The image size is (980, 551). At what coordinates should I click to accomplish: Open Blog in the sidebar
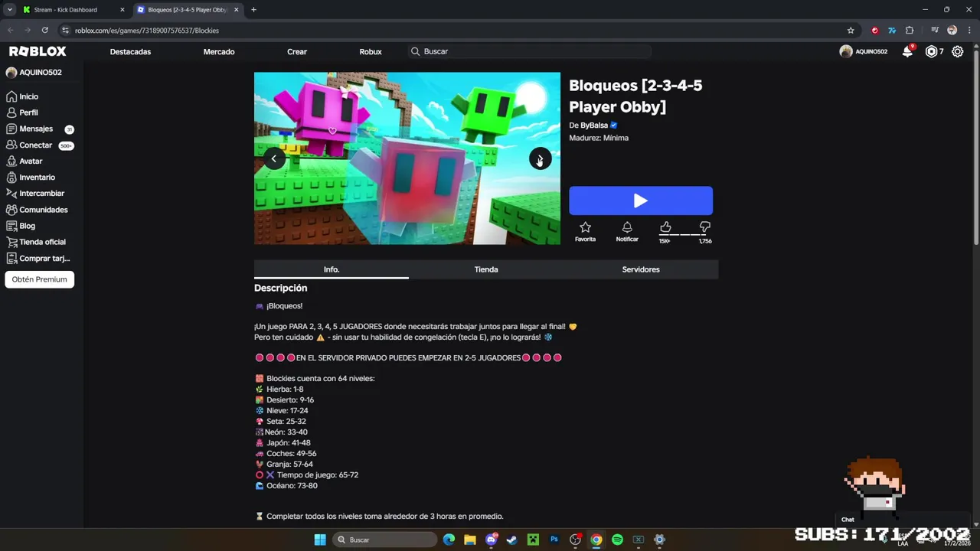tap(21, 226)
